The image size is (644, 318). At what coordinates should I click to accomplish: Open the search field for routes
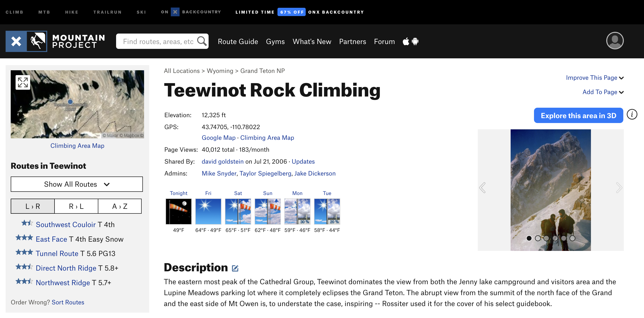162,41
